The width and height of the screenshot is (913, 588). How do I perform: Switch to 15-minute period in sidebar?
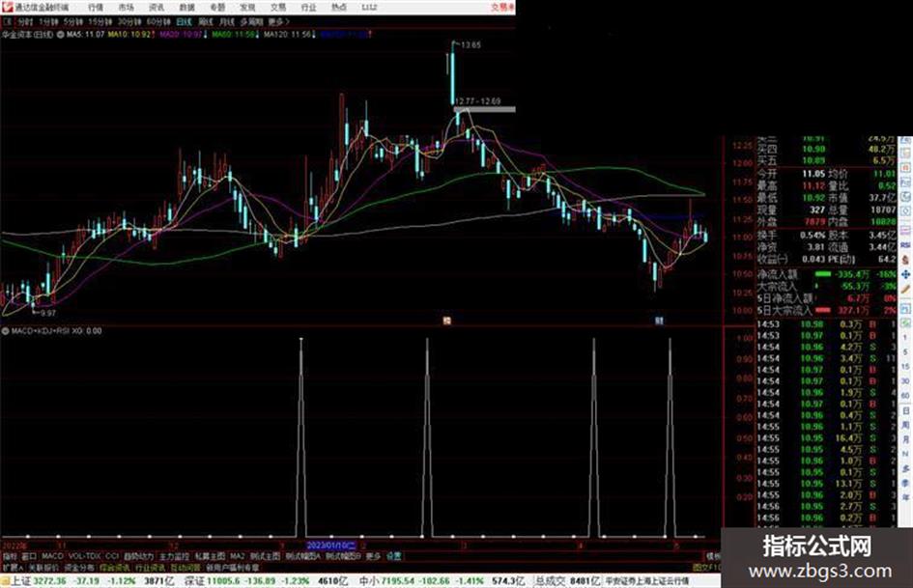pos(905,367)
